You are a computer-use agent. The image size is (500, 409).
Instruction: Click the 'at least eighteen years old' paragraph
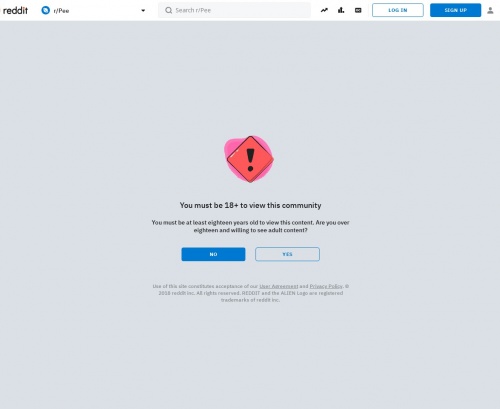[250, 226]
